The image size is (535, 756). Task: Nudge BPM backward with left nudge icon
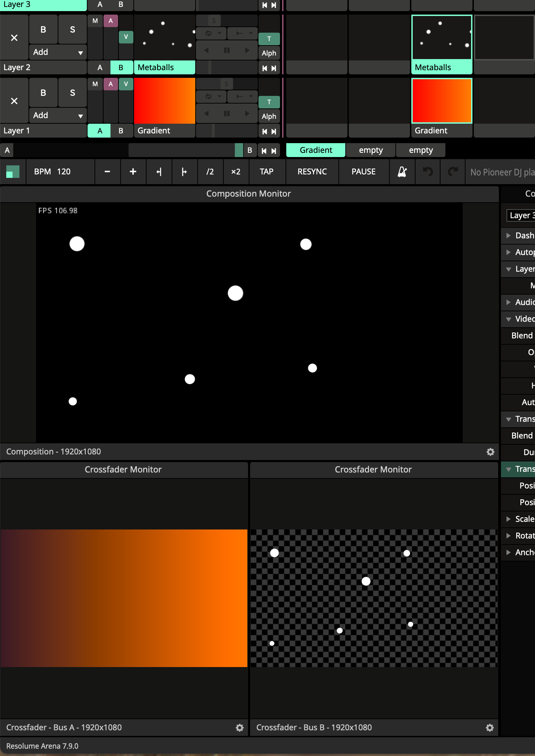pos(159,172)
